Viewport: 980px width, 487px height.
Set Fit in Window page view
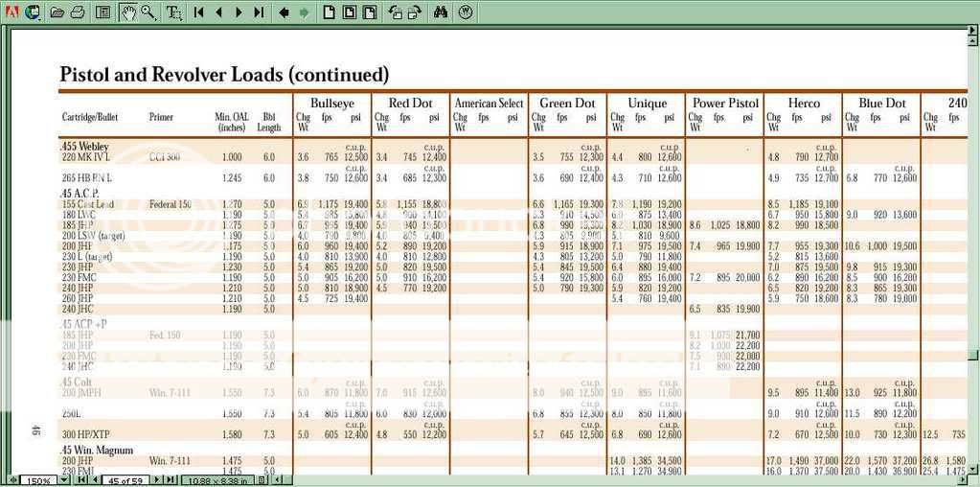[x=350, y=12]
